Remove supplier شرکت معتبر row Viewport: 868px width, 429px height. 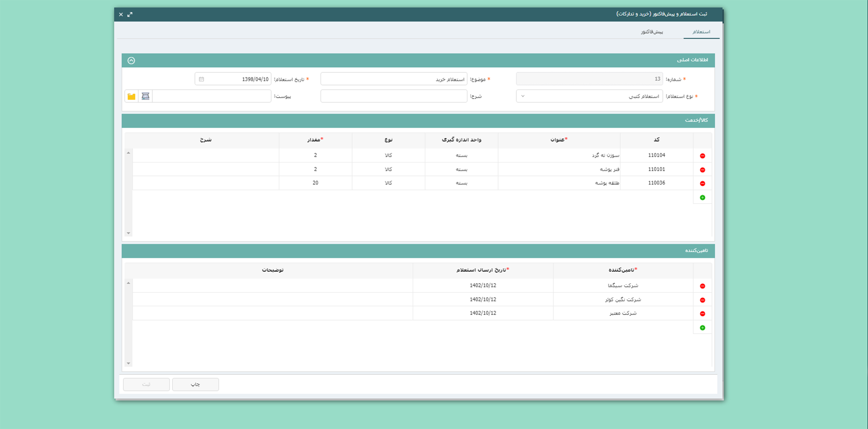(702, 314)
